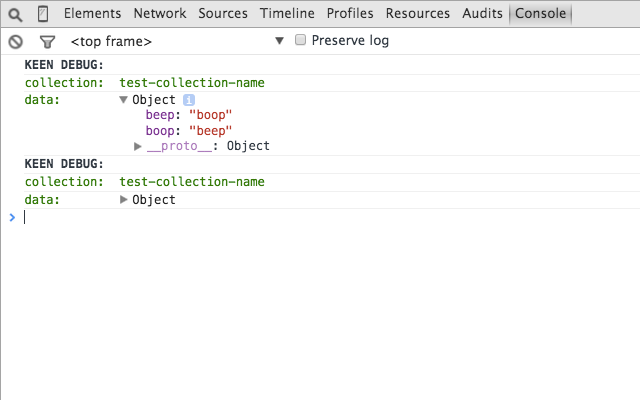Collapse the expanded data Object
Viewport: 640px width, 400px height.
[123, 100]
